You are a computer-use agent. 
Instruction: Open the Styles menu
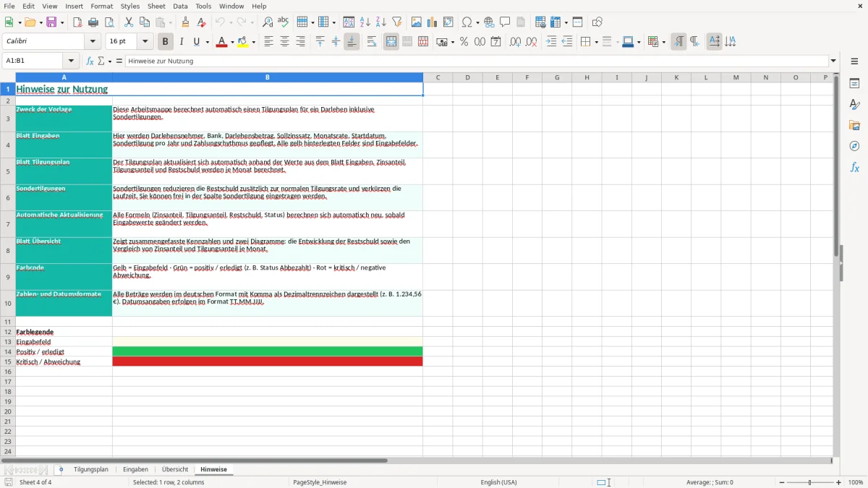pos(130,6)
